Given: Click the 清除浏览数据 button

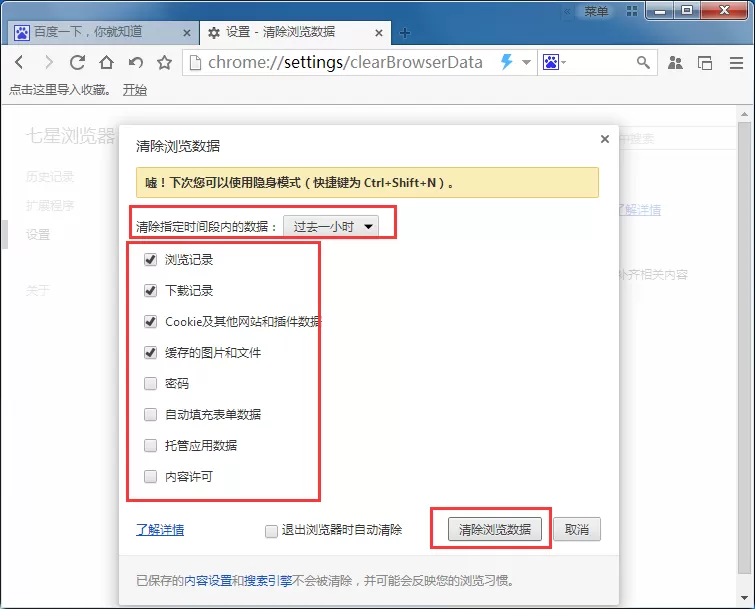Looking at the screenshot, I should 495,529.
